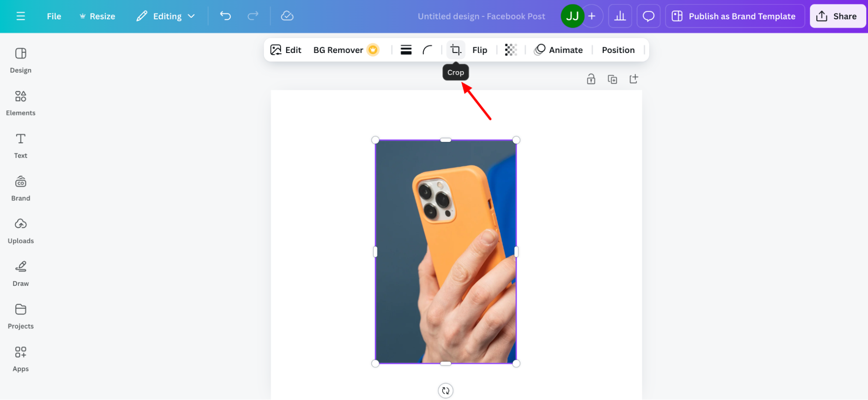
Task: Redo the last action
Action: [x=253, y=16]
